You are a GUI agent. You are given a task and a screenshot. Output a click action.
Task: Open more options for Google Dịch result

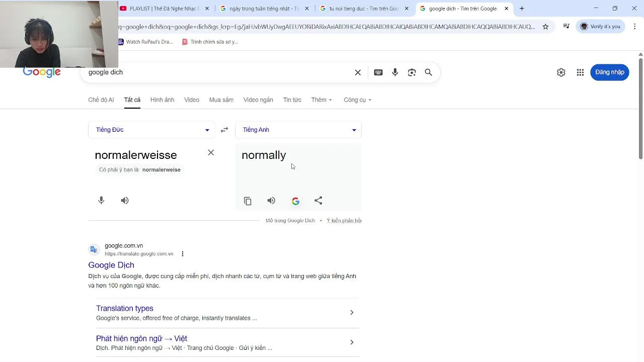click(x=183, y=254)
